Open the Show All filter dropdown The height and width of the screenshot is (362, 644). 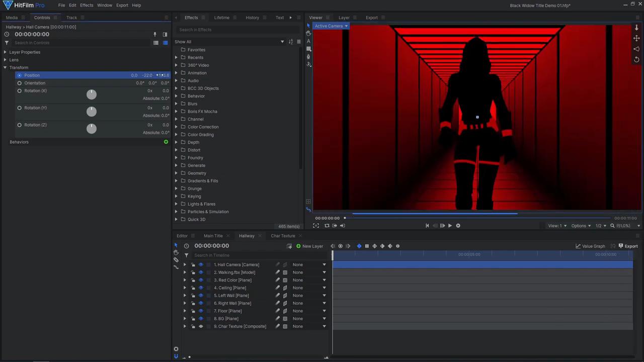click(x=229, y=42)
